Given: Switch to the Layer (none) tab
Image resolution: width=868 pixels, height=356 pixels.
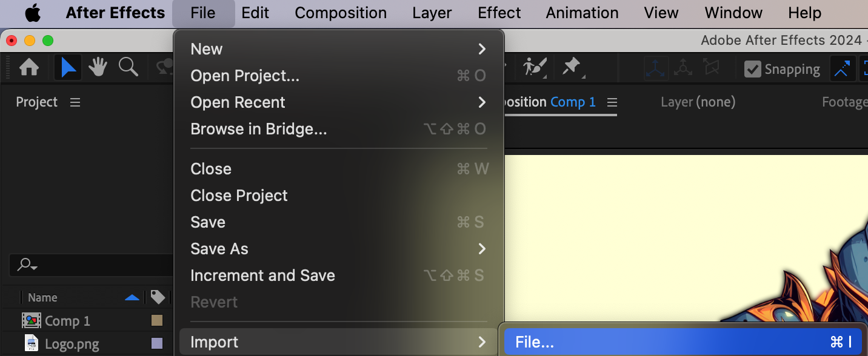Looking at the screenshot, I should pyautogui.click(x=698, y=102).
